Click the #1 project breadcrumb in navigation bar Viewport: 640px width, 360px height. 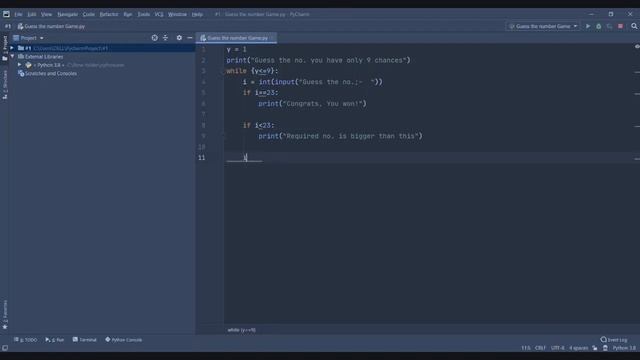pos(8,26)
